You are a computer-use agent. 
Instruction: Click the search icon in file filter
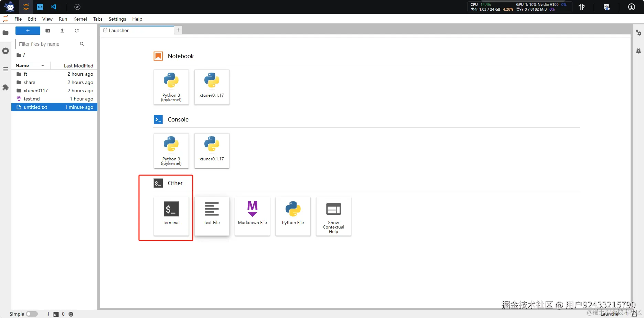tap(82, 44)
